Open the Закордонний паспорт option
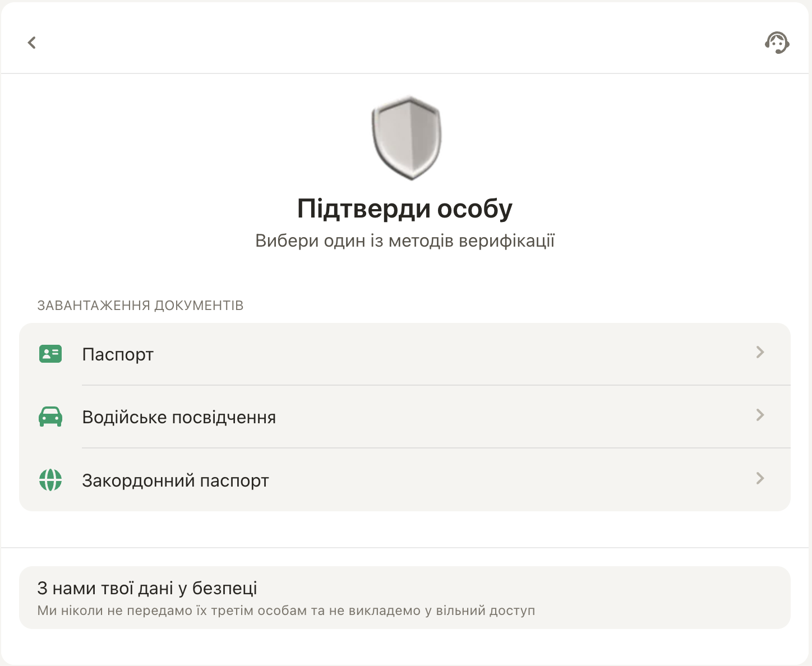Image resolution: width=812 pixels, height=666 pixels. coord(176,480)
